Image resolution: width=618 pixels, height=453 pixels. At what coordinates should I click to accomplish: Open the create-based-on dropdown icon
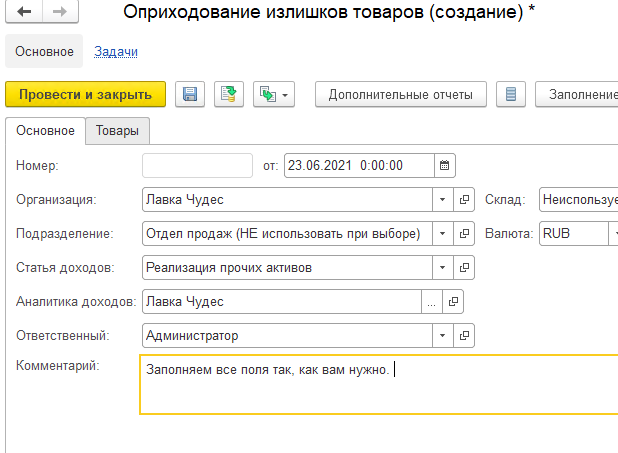tap(274, 94)
